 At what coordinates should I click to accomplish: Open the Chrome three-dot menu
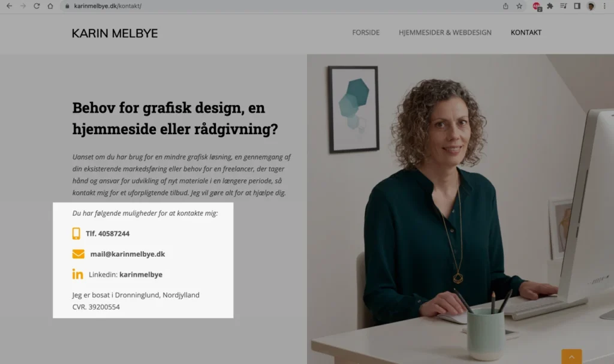pos(604,6)
